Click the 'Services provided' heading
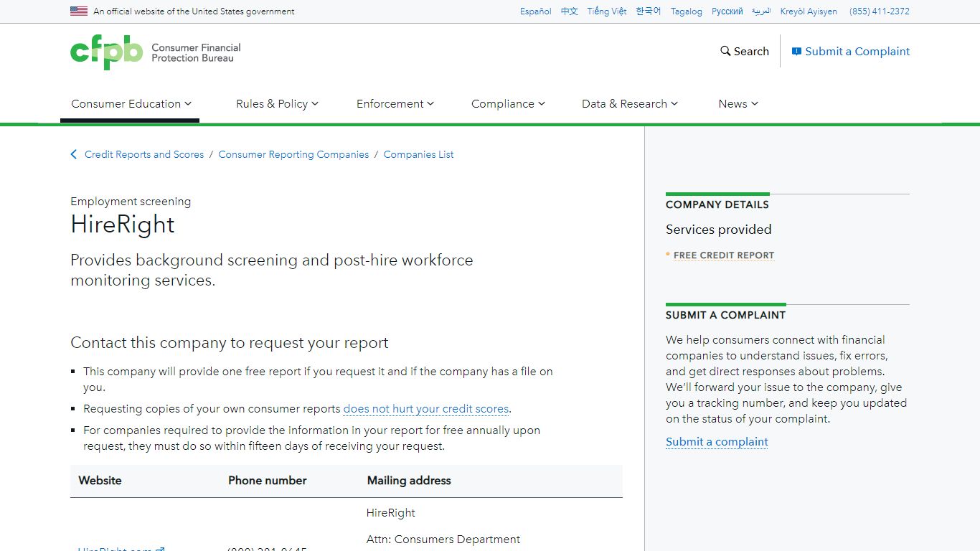The width and height of the screenshot is (980, 551). (x=719, y=230)
